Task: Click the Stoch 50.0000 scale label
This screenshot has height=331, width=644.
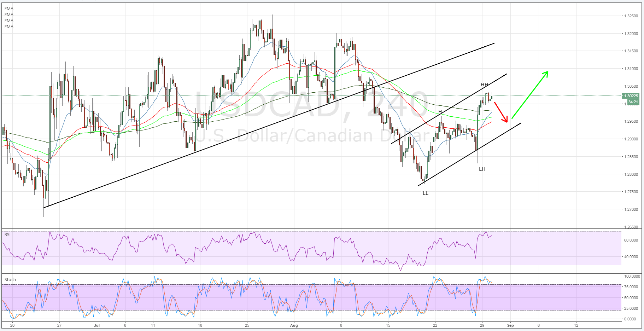Action: [x=631, y=298]
